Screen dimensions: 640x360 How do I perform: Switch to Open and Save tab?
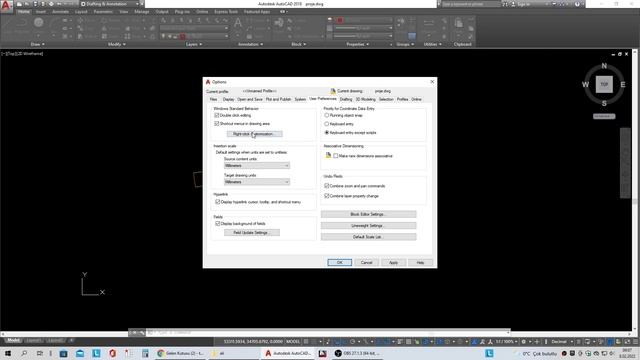[250, 99]
